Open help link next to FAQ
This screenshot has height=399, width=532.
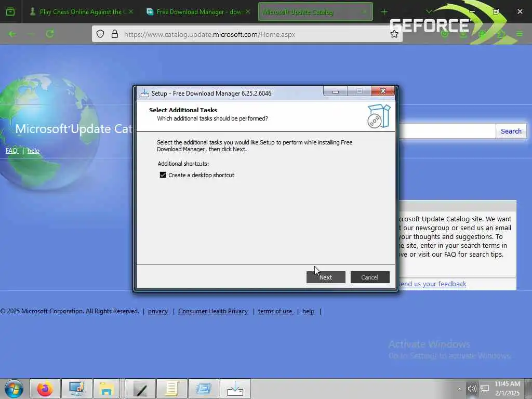point(33,151)
